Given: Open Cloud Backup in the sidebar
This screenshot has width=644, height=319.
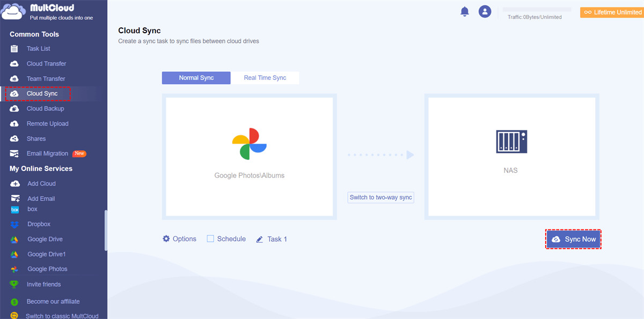Looking at the screenshot, I should point(46,109).
